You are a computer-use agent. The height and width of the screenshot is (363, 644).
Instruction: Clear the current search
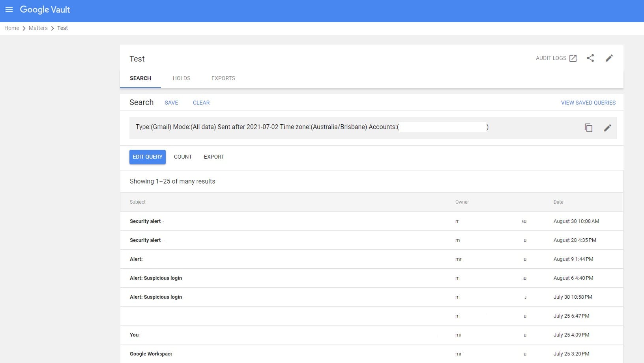point(201,103)
